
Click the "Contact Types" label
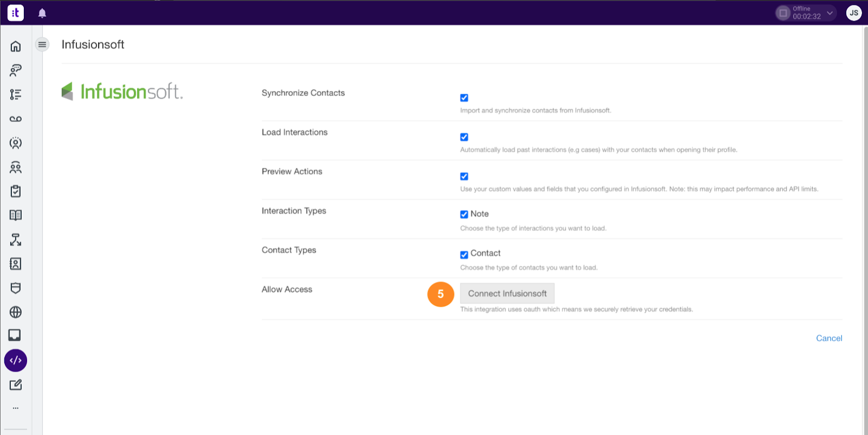tap(289, 250)
